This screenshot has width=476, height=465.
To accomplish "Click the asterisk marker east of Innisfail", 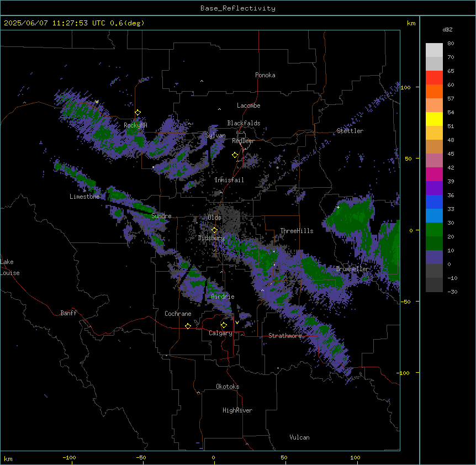I will 277,167.
